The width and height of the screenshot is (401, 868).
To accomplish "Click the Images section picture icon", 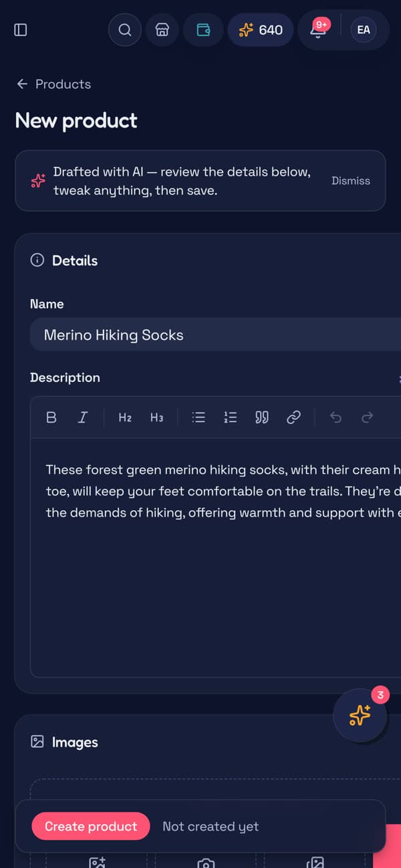I will pos(37,742).
